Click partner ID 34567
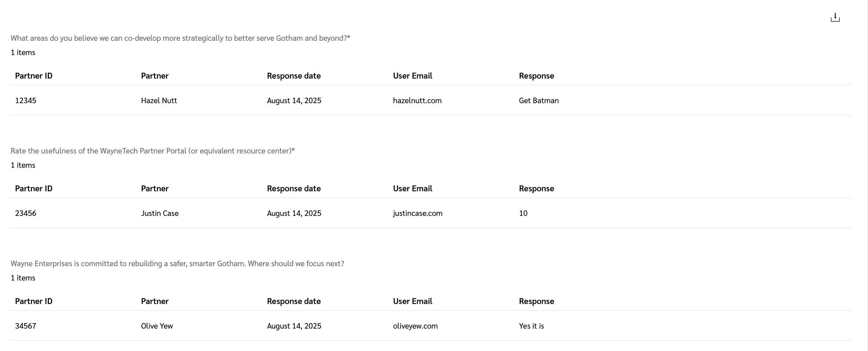The height and width of the screenshot is (351, 868). point(26,326)
